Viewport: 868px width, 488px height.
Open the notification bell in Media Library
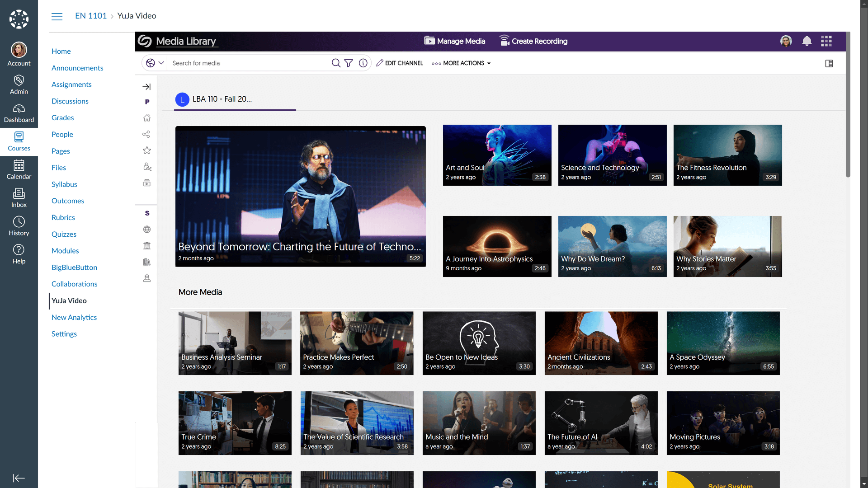click(x=807, y=41)
